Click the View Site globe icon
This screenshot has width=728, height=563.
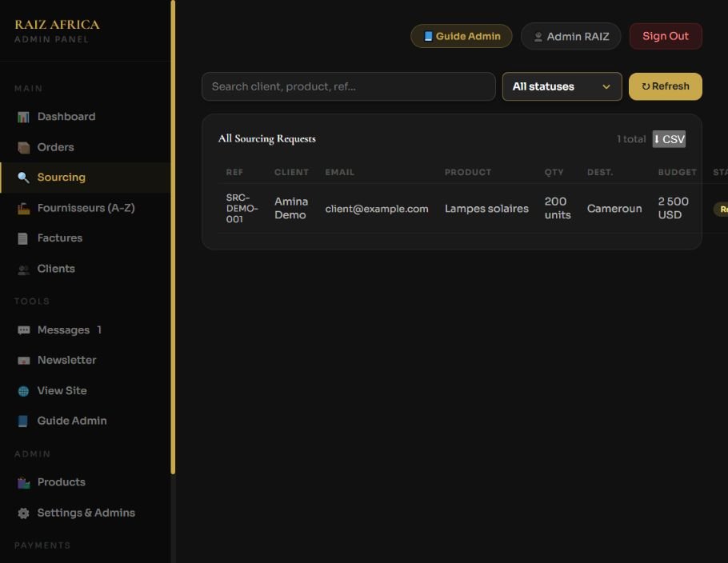coord(23,391)
